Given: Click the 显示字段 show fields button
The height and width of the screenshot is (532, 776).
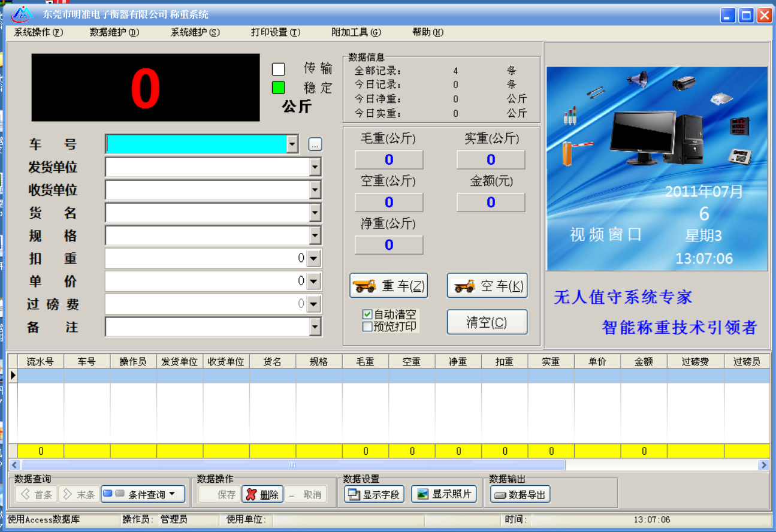Looking at the screenshot, I should [375, 494].
